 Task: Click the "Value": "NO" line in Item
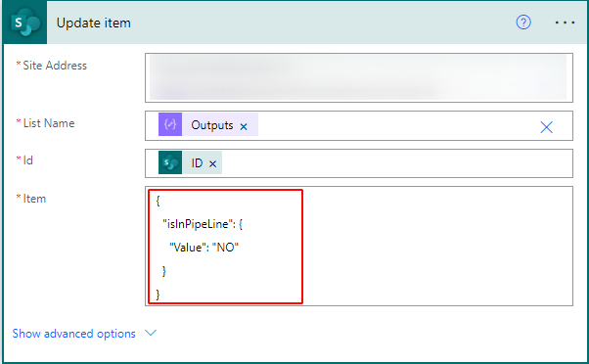[204, 248]
